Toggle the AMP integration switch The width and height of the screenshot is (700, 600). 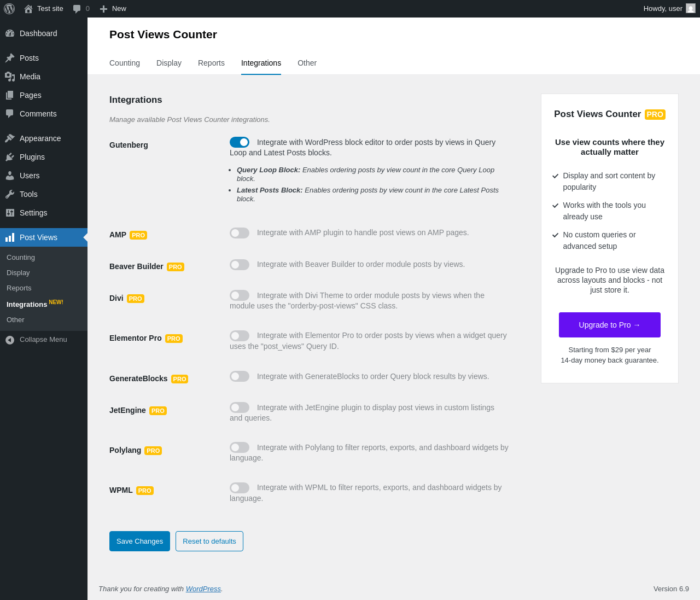pyautogui.click(x=240, y=233)
